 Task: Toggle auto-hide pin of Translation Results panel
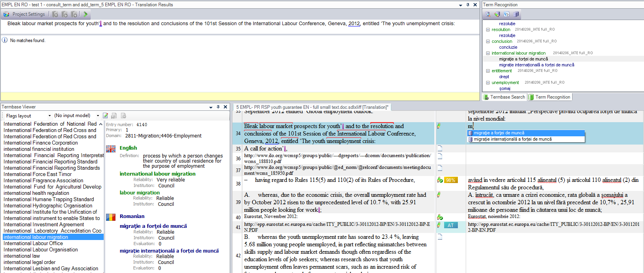[x=468, y=5]
